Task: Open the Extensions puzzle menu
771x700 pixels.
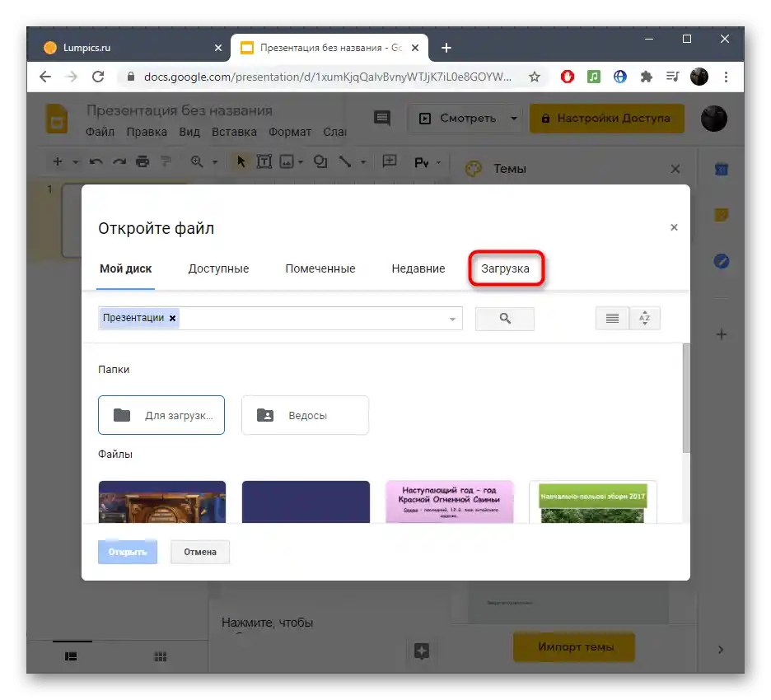Action: pyautogui.click(x=647, y=77)
